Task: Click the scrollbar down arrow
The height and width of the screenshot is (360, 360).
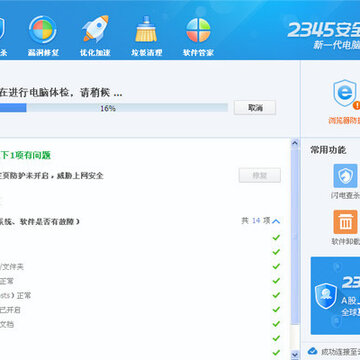Action: pos(295,354)
